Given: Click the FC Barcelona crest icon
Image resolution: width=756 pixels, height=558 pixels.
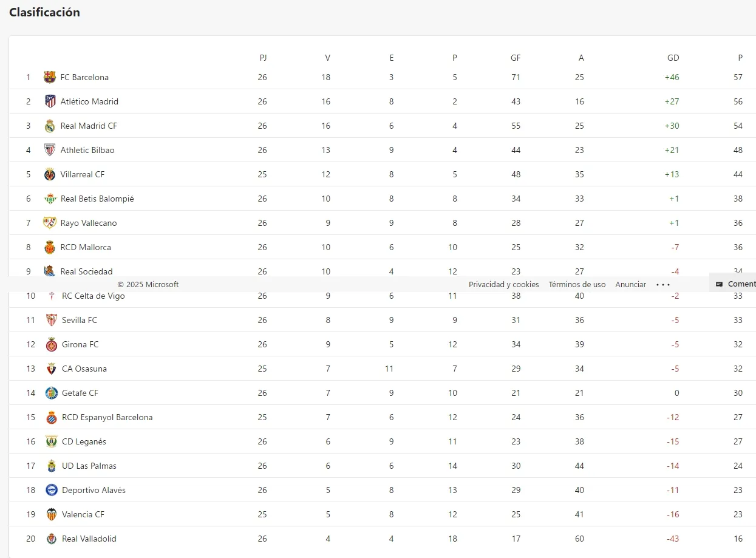Looking at the screenshot, I should (50, 77).
